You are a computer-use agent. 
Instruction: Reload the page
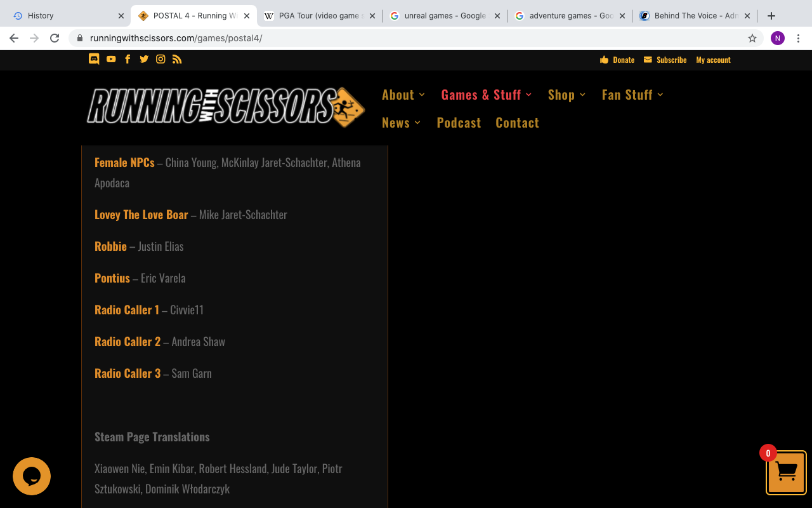coord(55,38)
